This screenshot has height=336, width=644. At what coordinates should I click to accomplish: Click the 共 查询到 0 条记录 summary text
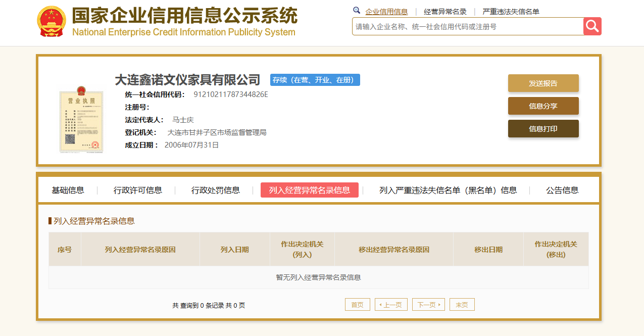[209, 306]
